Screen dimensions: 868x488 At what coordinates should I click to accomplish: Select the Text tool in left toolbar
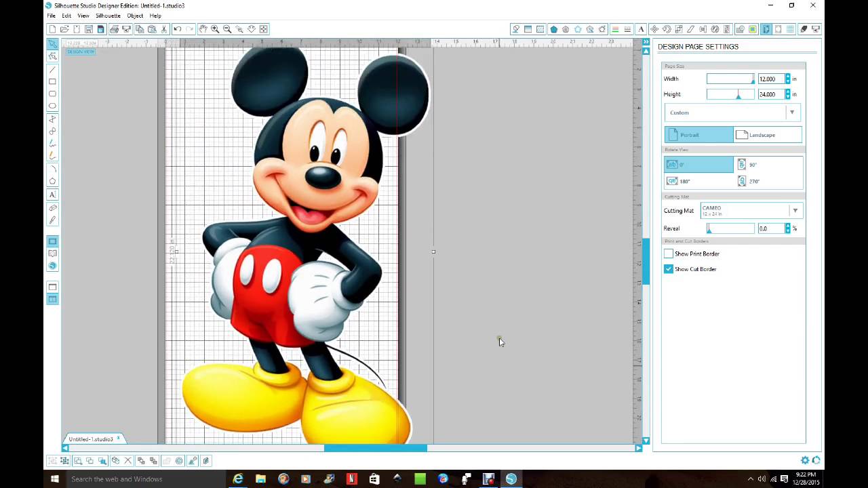(52, 195)
